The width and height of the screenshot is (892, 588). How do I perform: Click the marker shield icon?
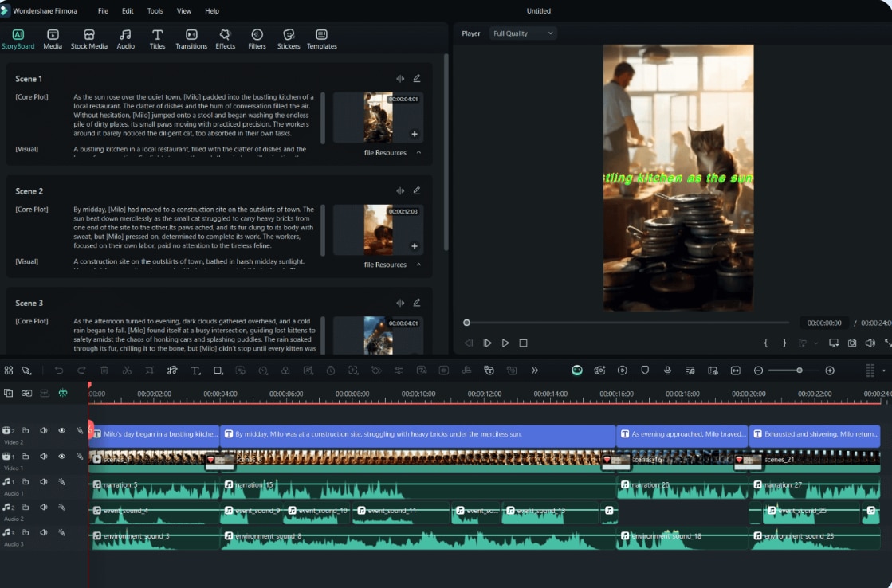pos(645,370)
